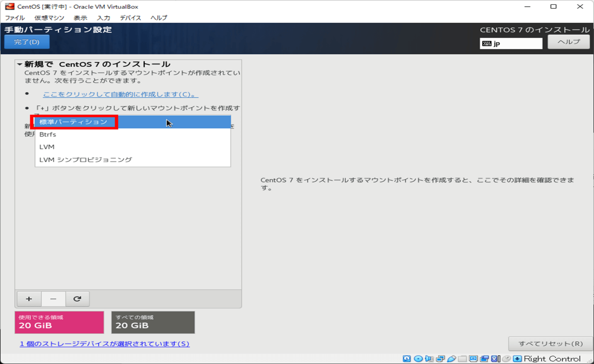Click the reload storage configuration icon
The width and height of the screenshot is (594, 364).
pyautogui.click(x=77, y=299)
